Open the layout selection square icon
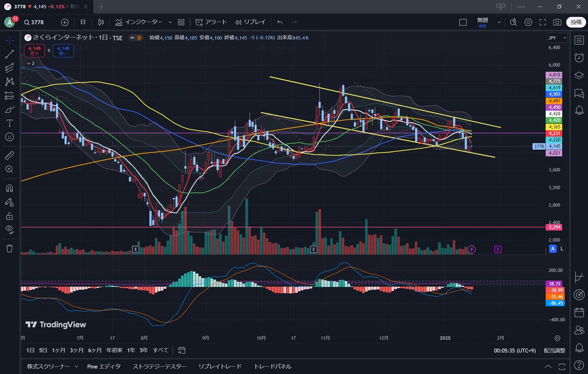 click(x=463, y=22)
